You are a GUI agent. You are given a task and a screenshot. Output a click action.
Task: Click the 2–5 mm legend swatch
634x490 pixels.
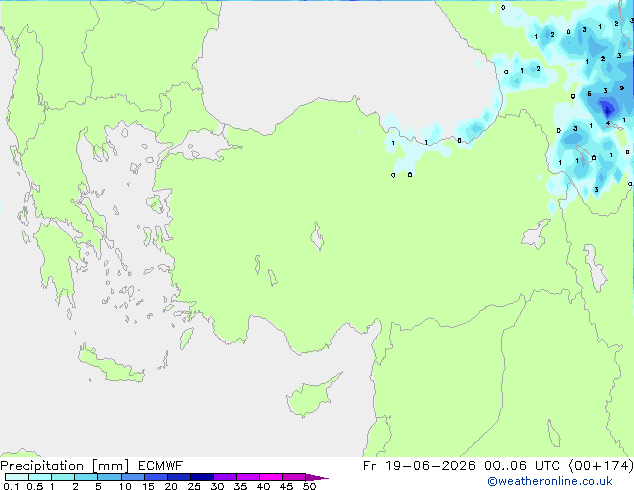tap(86, 477)
